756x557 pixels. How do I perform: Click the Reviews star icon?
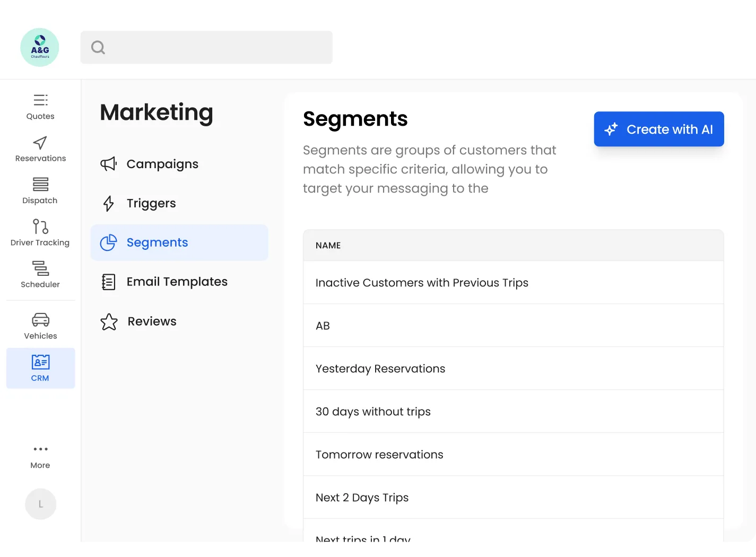(109, 321)
